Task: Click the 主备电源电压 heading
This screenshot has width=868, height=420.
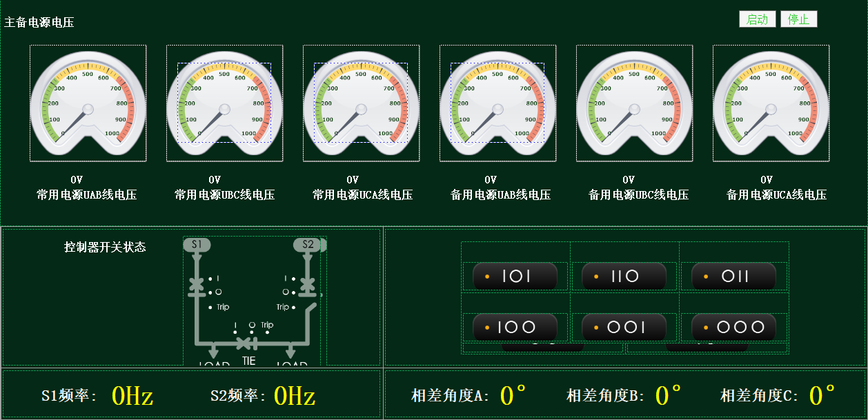Action: tap(39, 22)
